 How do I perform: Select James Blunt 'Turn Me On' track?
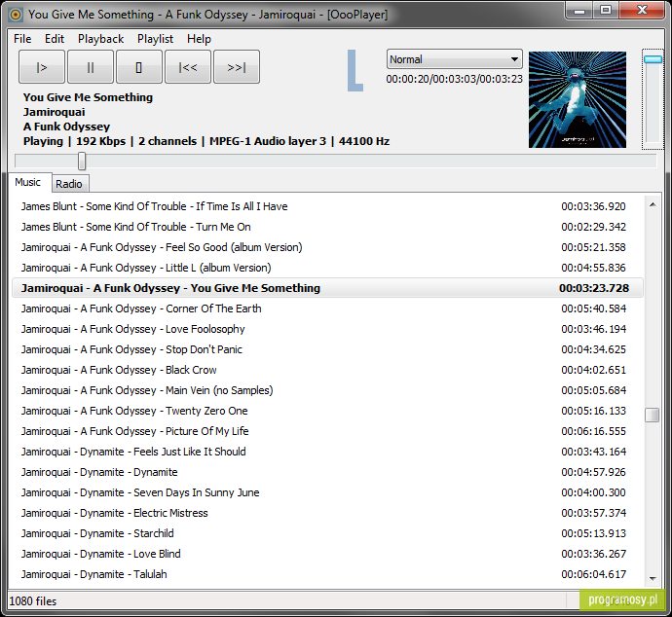327,227
